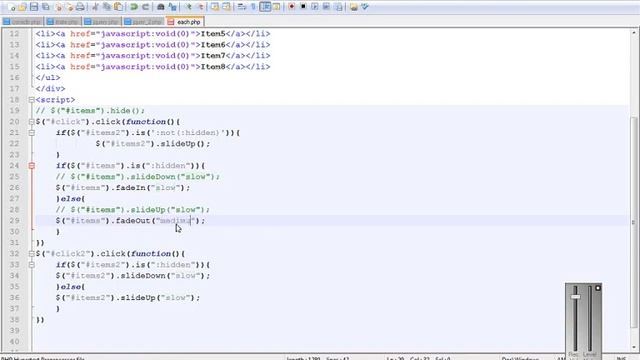Click Item8 text on line 15
The height and width of the screenshot is (360, 640).
[213, 67]
